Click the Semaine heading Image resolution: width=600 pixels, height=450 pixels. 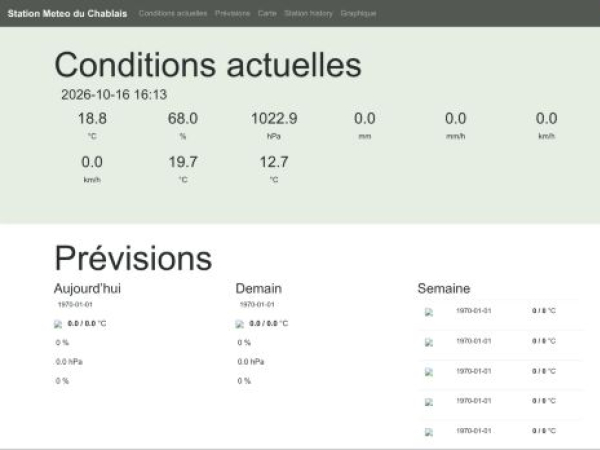[443, 289]
